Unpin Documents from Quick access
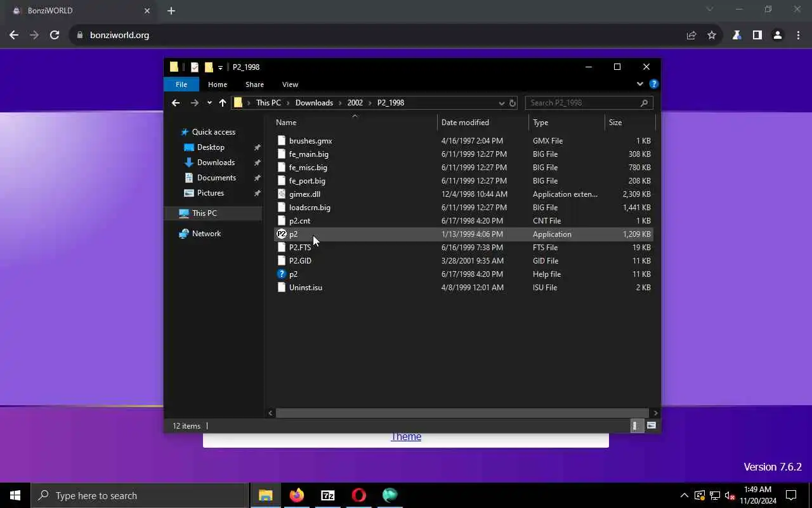The width and height of the screenshot is (812, 508). [257, 178]
